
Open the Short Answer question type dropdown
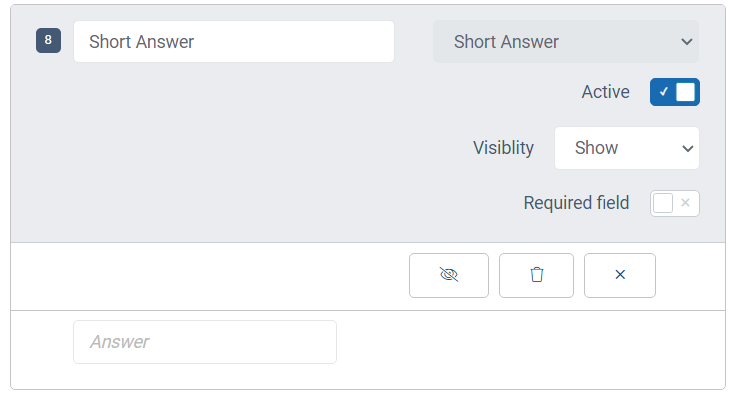tap(566, 42)
